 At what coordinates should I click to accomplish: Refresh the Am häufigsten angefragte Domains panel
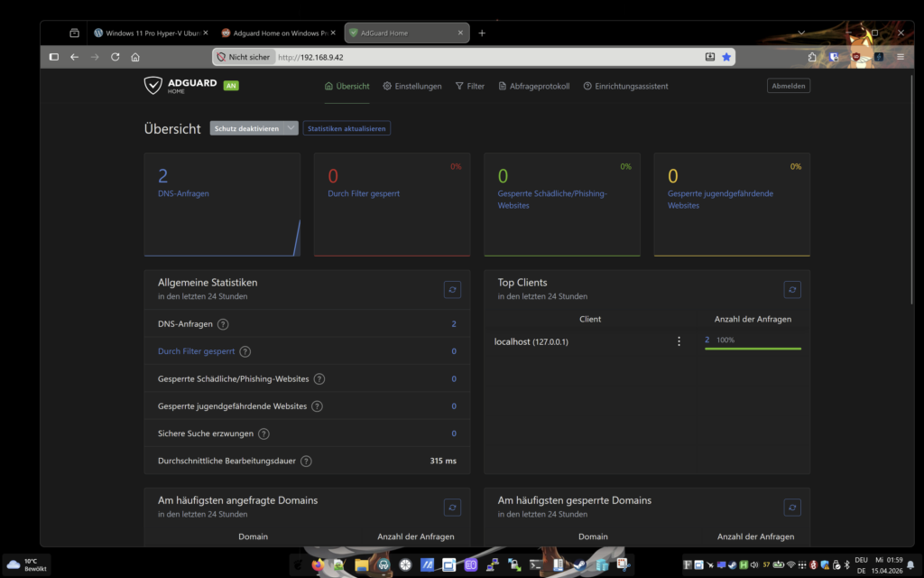(x=453, y=508)
